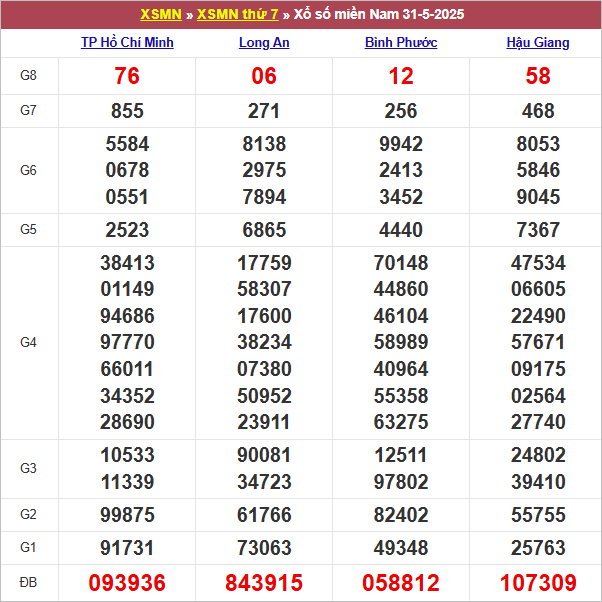The width and height of the screenshot is (602, 602).
Task: Click G3 number 97802
Action: (x=401, y=482)
